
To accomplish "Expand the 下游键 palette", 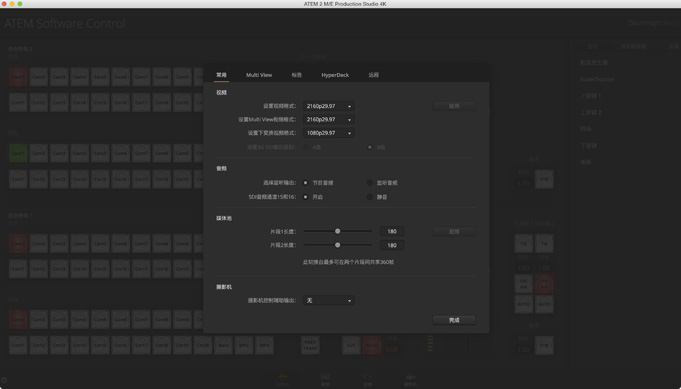I will click(588, 146).
